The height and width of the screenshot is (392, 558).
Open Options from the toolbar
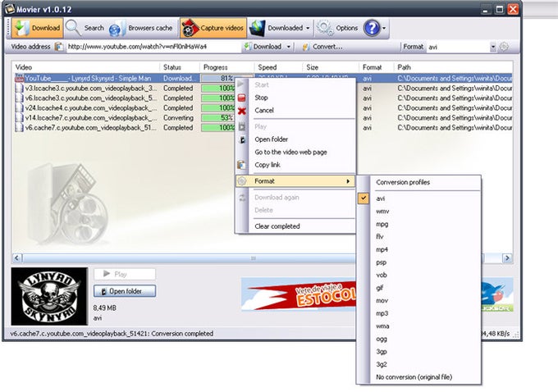pyautogui.click(x=337, y=28)
